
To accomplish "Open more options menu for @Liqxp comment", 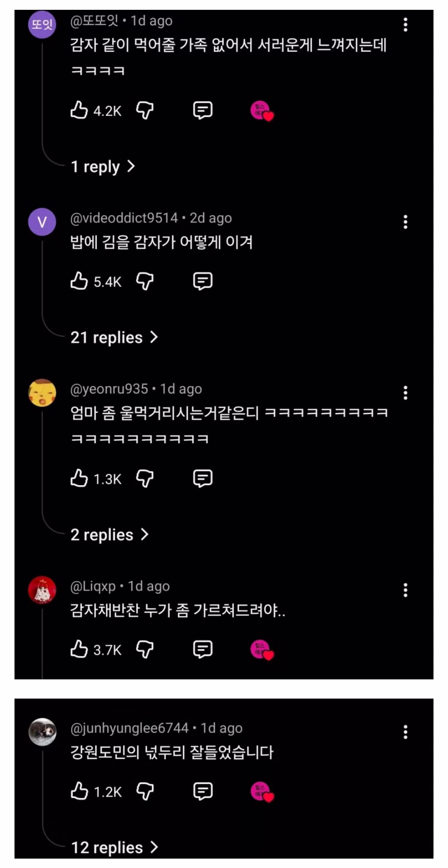I will tap(405, 590).
